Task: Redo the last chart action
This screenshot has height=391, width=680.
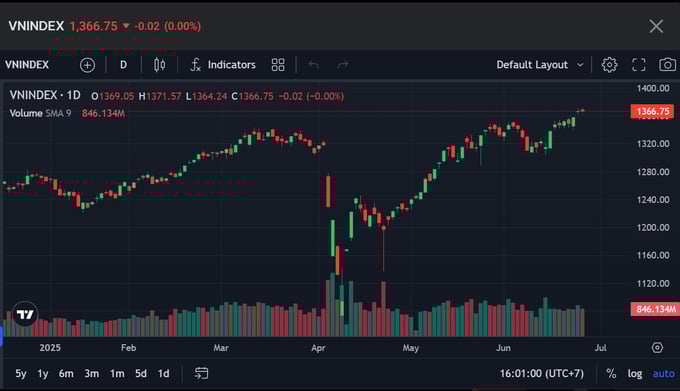Action: [343, 65]
